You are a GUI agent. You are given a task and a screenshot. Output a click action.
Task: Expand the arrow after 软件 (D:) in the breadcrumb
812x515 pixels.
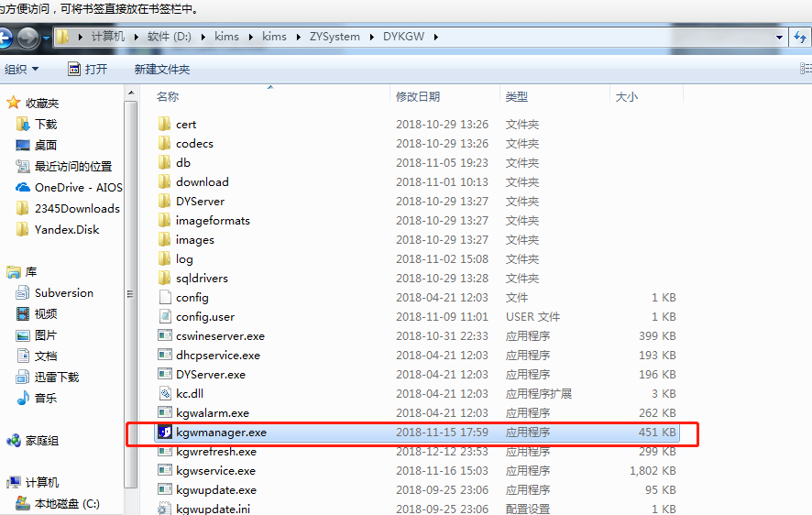click(203, 37)
